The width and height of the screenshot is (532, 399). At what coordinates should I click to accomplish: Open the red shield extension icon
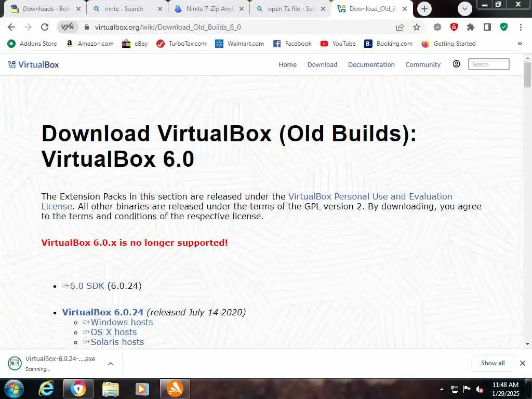[454, 27]
